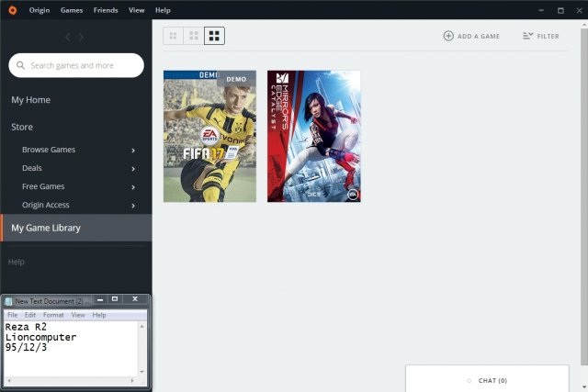This screenshot has height=392, width=588.
Task: Expand the Deals submenu arrow
Action: coord(133,168)
